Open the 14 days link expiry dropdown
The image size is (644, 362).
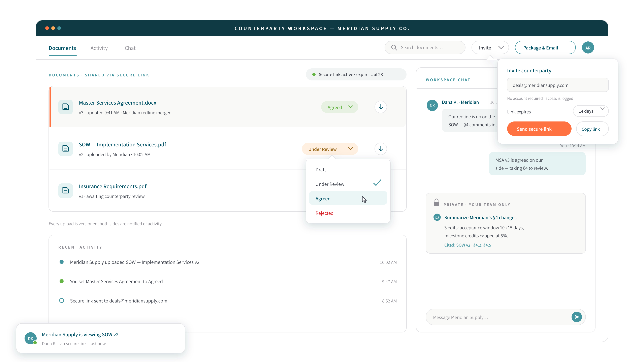click(590, 111)
